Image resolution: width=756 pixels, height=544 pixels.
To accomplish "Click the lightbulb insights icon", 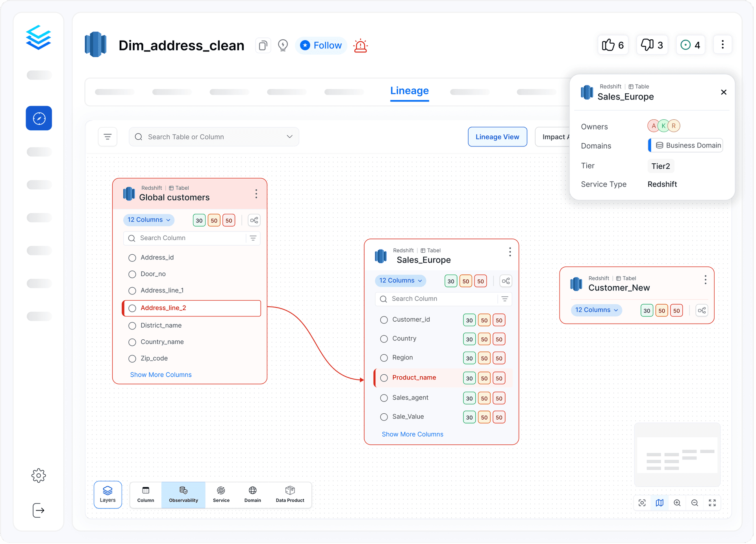I will coord(283,46).
